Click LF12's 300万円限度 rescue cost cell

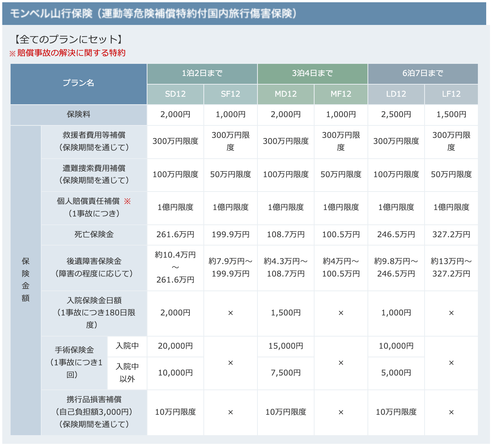click(451, 142)
